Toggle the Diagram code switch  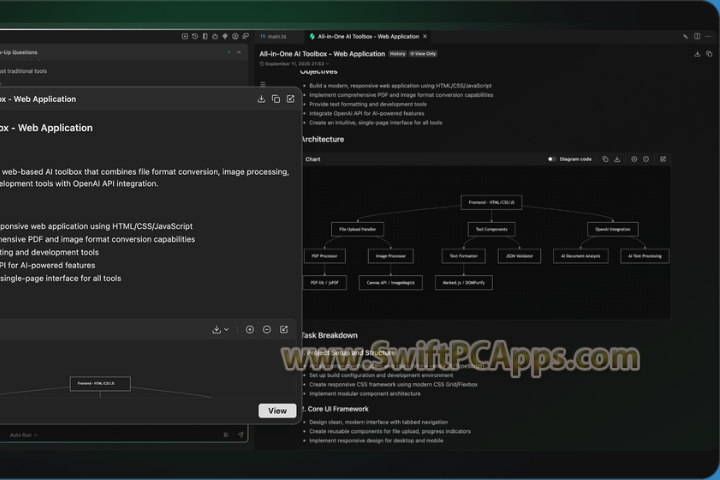click(x=552, y=159)
